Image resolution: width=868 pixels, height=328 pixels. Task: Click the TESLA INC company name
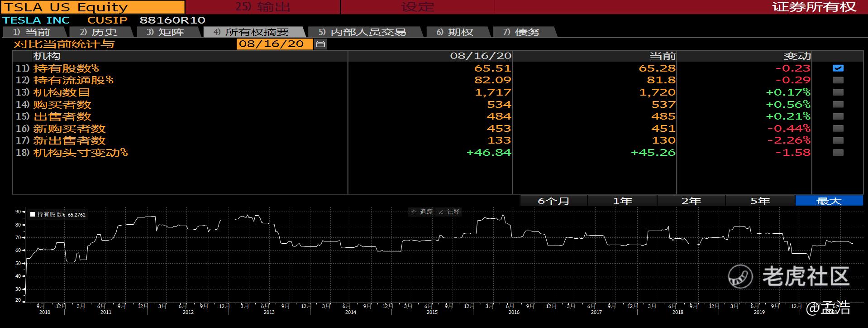tap(36, 20)
